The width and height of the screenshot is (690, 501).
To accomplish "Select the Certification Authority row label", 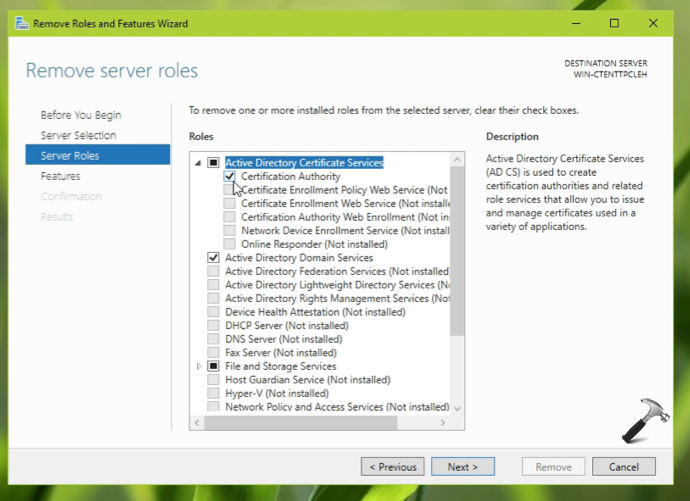I will 290,176.
